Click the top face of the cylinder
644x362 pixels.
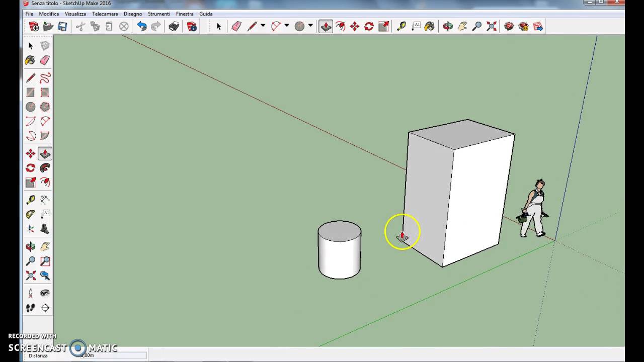point(340,231)
